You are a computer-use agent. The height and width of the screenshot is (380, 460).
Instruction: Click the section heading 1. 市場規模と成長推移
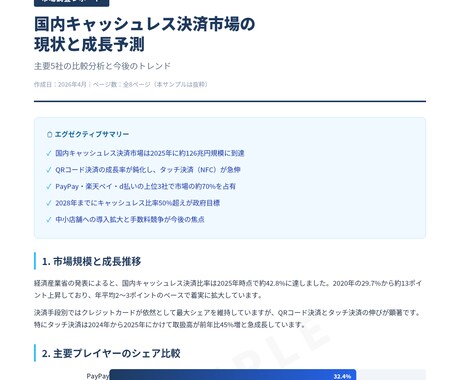tap(91, 261)
